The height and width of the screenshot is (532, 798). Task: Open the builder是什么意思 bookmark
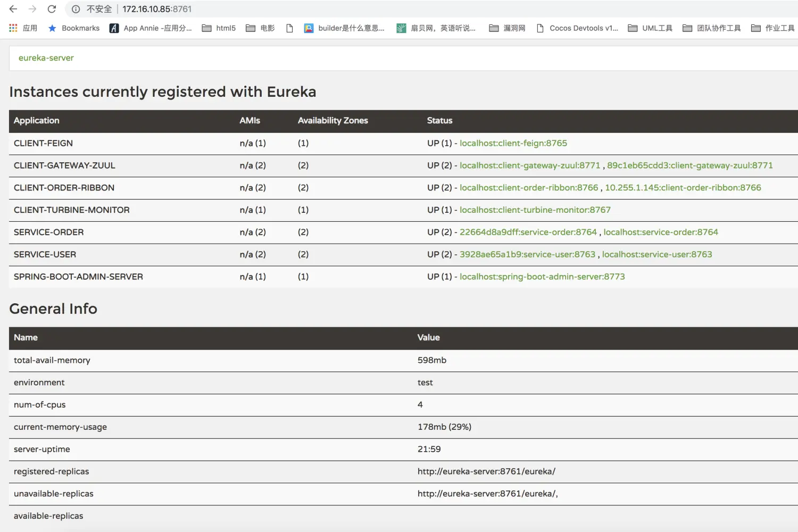click(x=344, y=28)
